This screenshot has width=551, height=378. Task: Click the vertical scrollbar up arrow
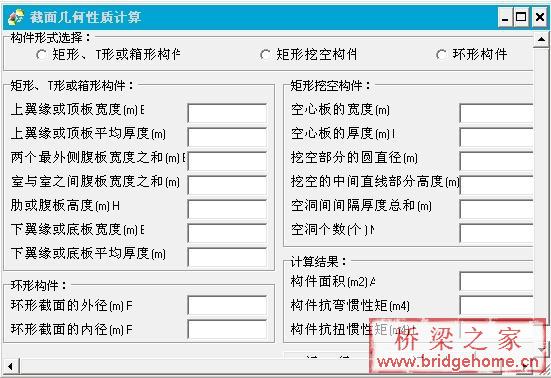point(541,40)
